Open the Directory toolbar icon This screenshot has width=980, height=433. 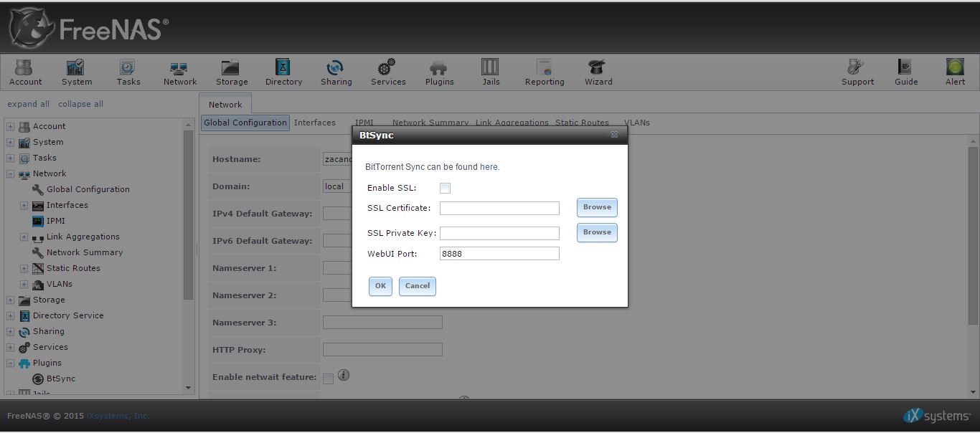[x=283, y=72]
